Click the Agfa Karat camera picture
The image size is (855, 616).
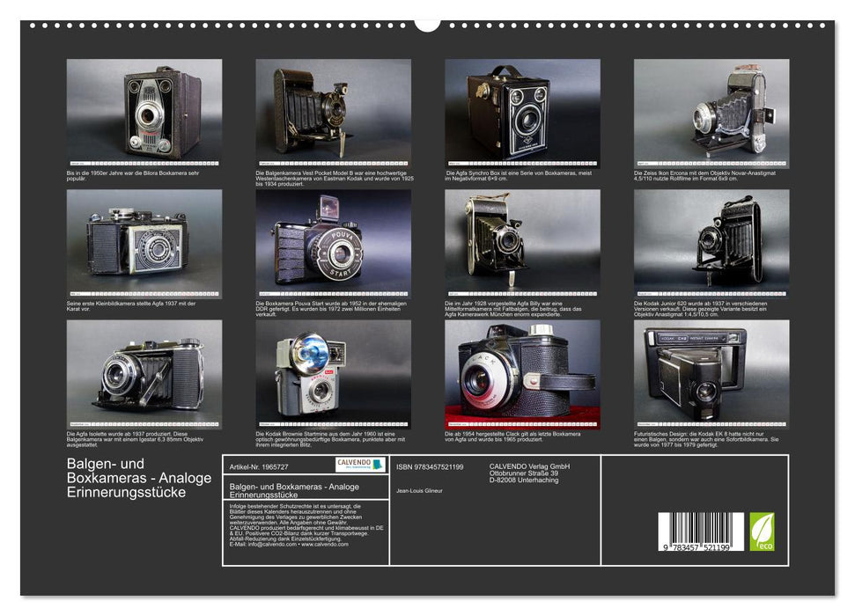click(144, 240)
